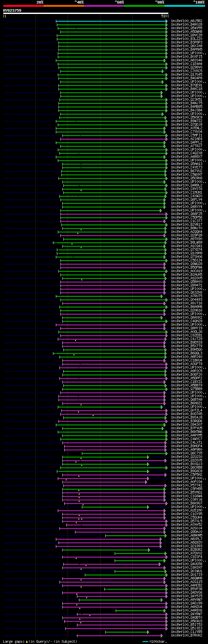Click the red ~20% identity legend bar

click(23, 6)
